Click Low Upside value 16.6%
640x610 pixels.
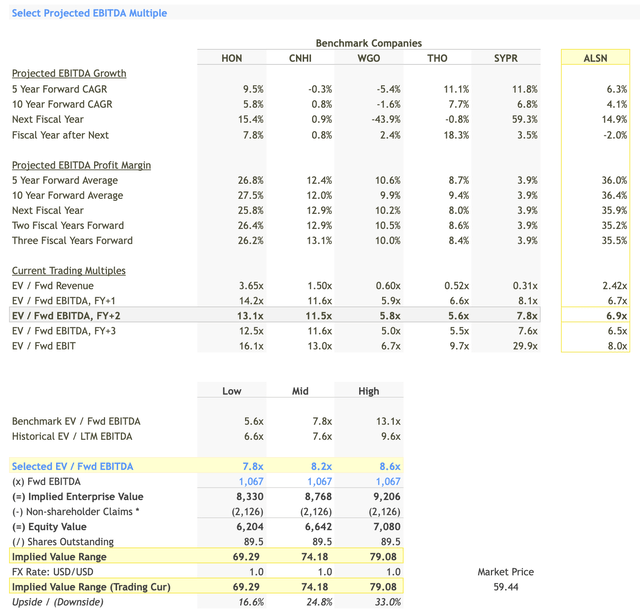[x=251, y=602]
